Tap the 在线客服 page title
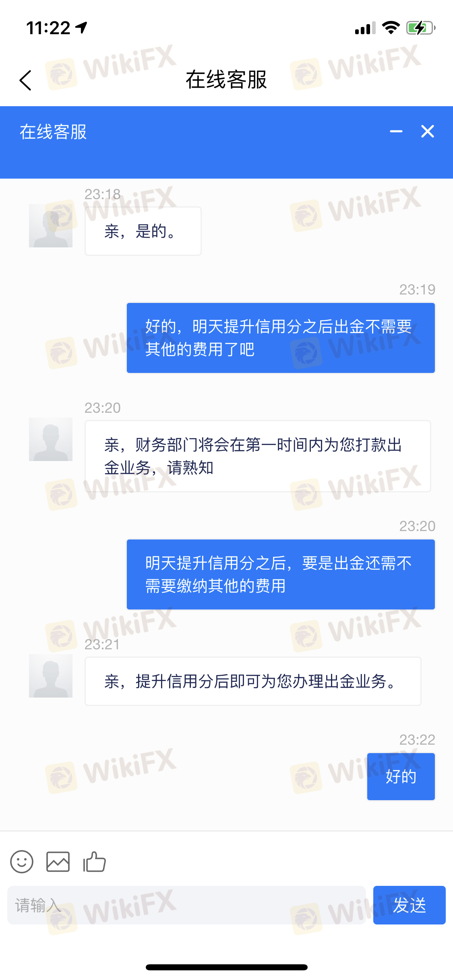This screenshot has width=453, height=980. (x=226, y=80)
